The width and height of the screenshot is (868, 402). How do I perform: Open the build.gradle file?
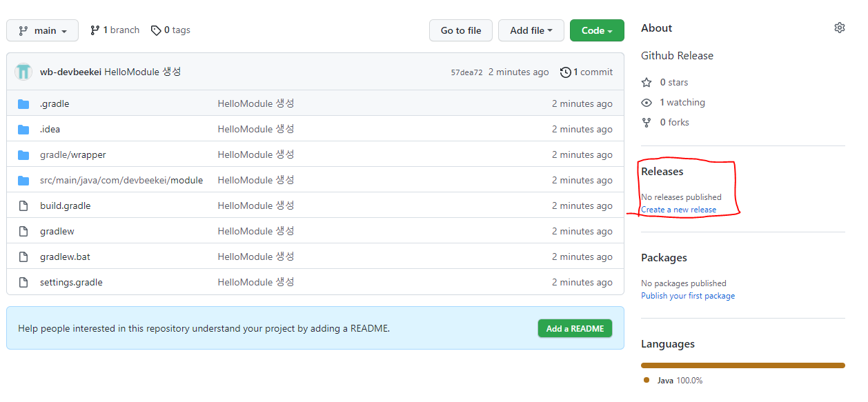tap(65, 205)
